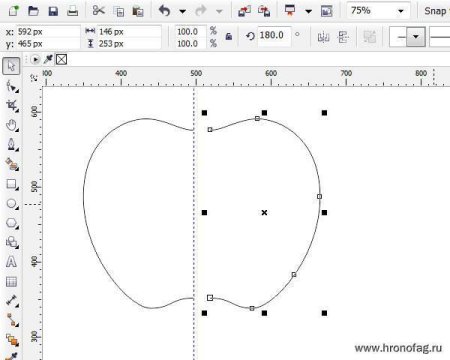This screenshot has height=360, width=450.
Task: Select the Blend effects tool
Action: tap(12, 340)
